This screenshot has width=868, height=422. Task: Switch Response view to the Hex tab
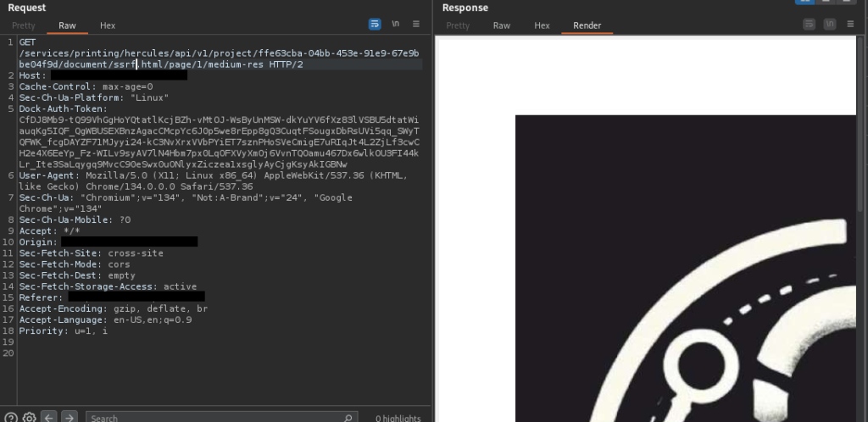[542, 25]
